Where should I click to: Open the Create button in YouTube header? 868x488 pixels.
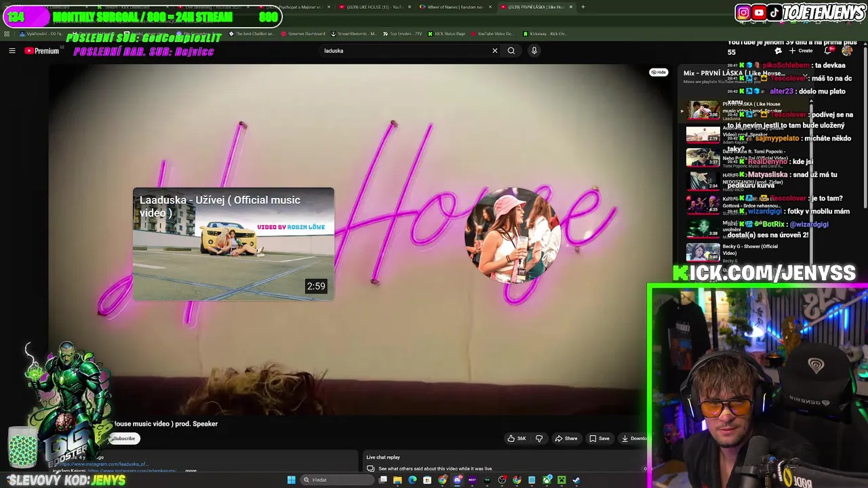[802, 51]
